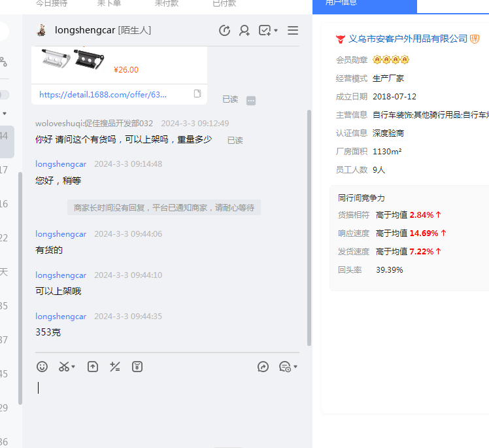Switch to the 未付款 tab
Viewport: 489px width, 448px height.
(x=167, y=4)
